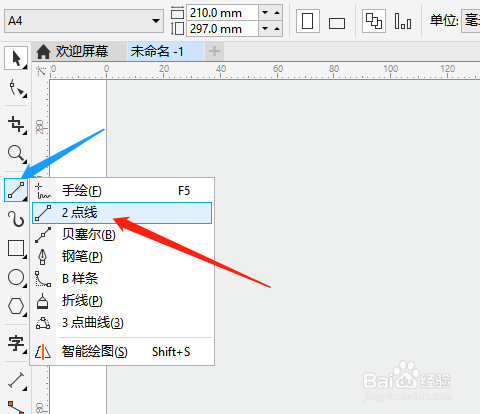Increase page height with up stepper
Image resolution: width=480 pixels, height=414 pixels.
tap(277, 29)
